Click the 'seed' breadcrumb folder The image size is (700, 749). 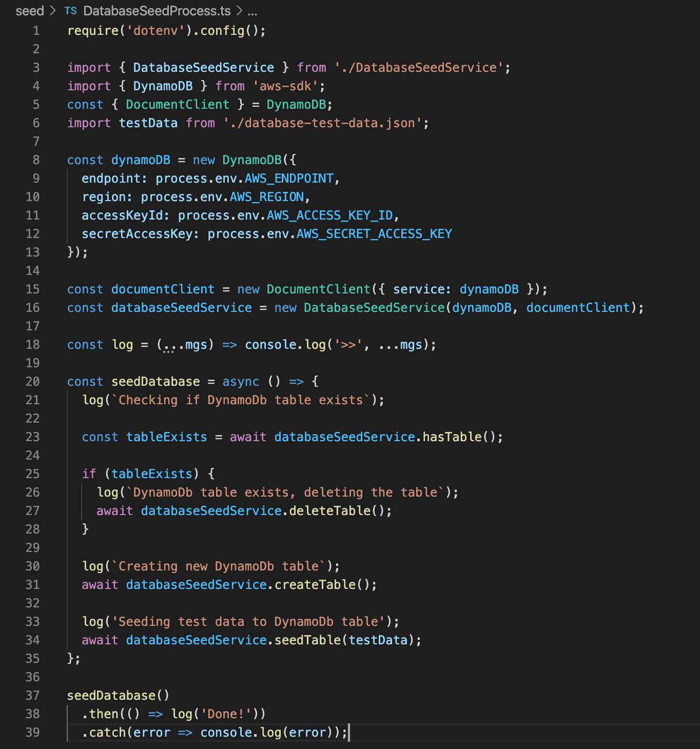coord(30,11)
